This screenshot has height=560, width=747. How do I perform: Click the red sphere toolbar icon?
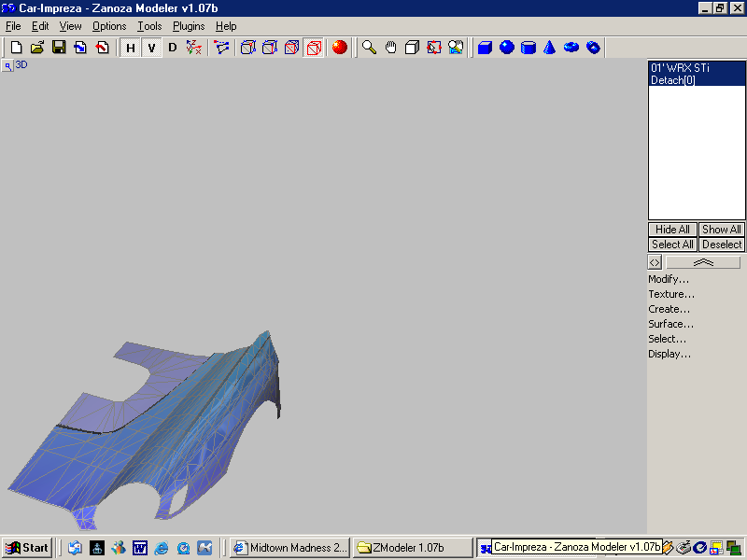(x=340, y=47)
